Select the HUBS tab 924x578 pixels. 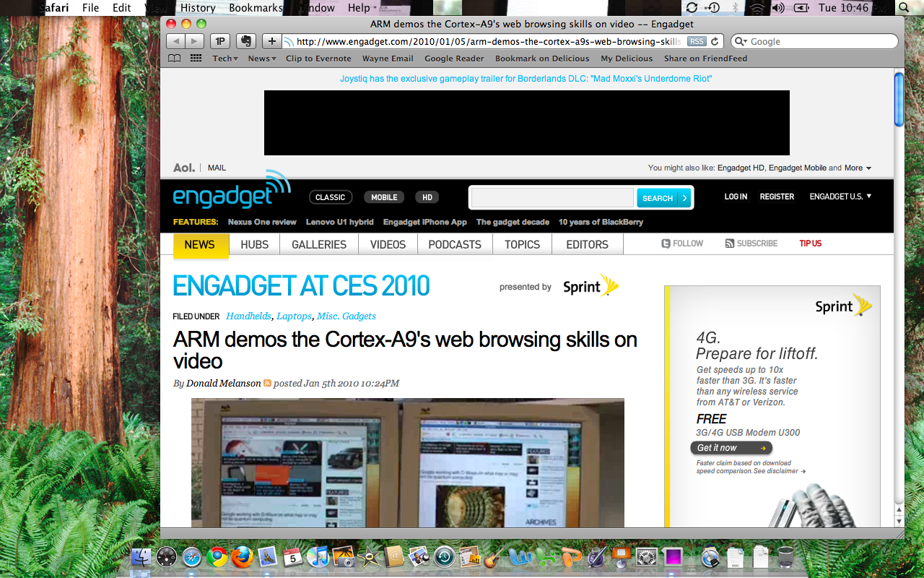click(254, 244)
